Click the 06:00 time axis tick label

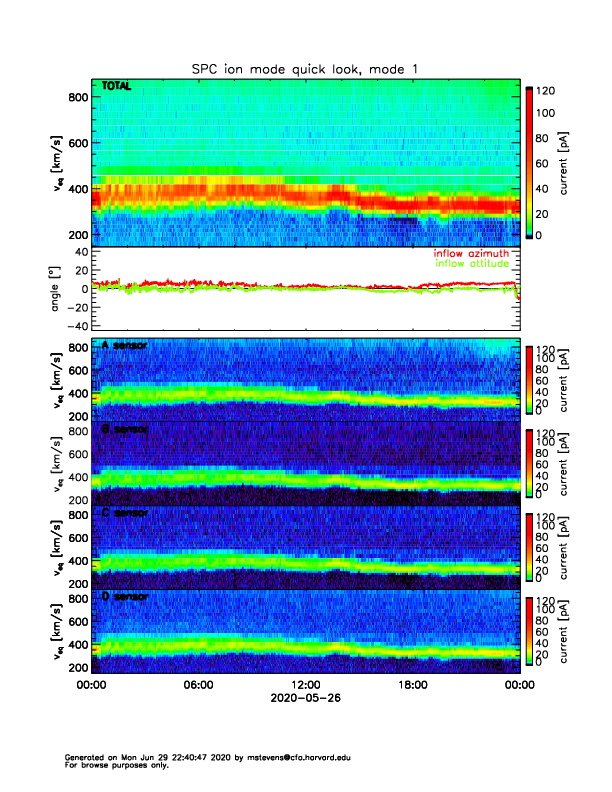tap(198, 685)
